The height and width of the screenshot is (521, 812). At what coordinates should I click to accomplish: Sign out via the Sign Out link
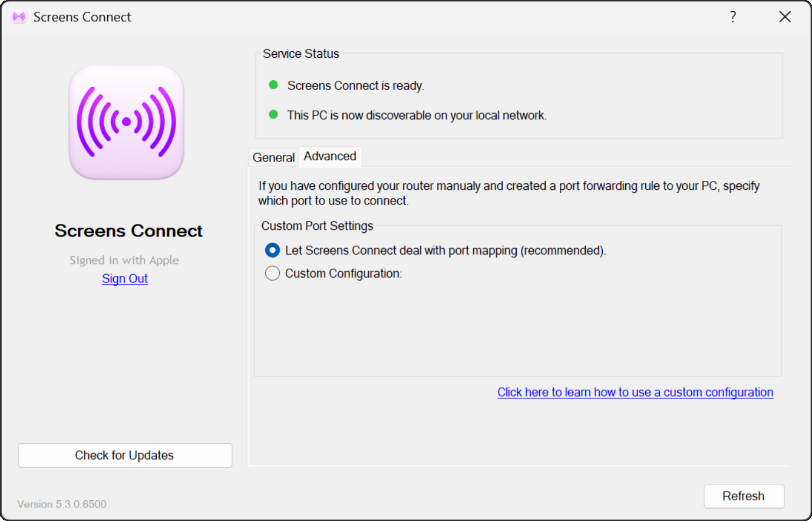tap(125, 279)
